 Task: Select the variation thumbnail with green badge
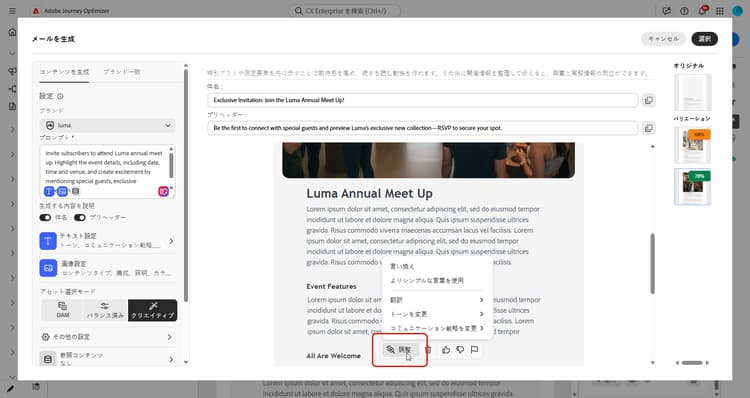tap(693, 187)
